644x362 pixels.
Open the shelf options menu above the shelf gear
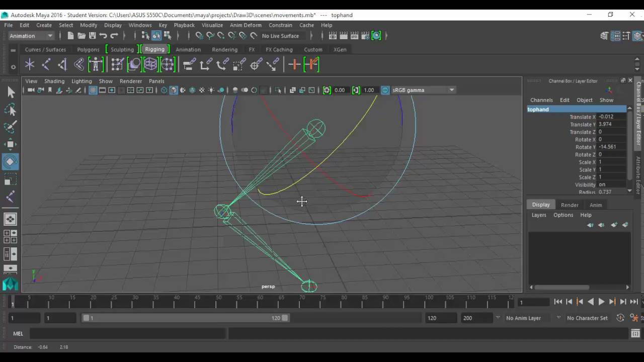coord(13,50)
